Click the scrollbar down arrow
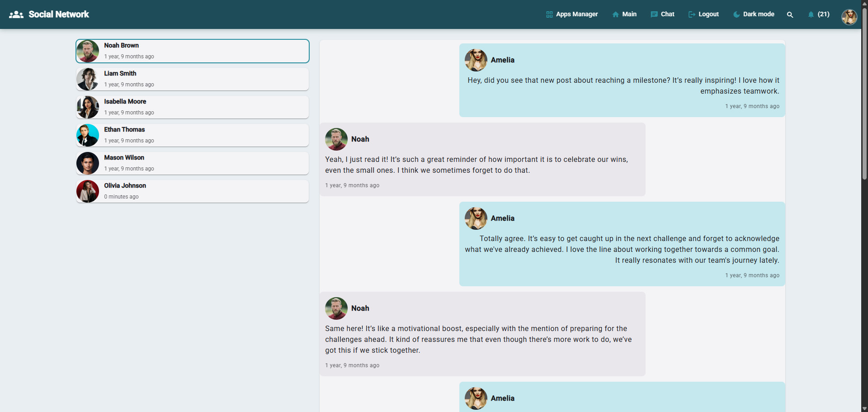Screen dimensions: 868x412 pyautogui.click(x=864, y=408)
